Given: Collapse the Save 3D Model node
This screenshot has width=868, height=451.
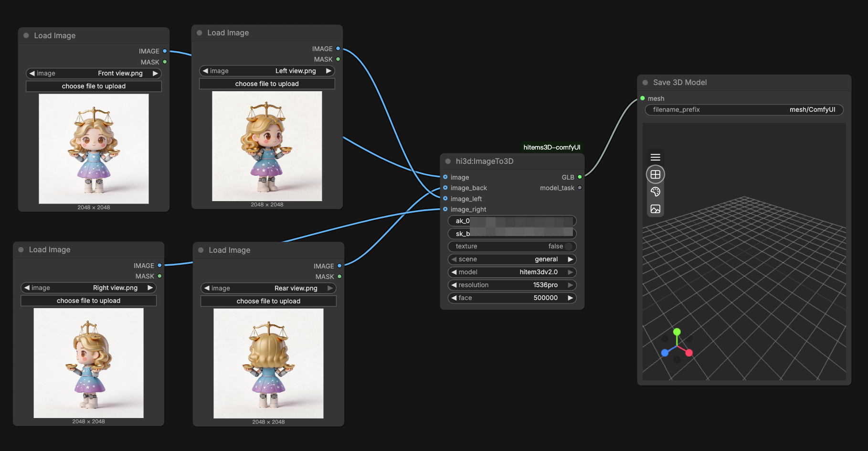Looking at the screenshot, I should click(x=645, y=83).
